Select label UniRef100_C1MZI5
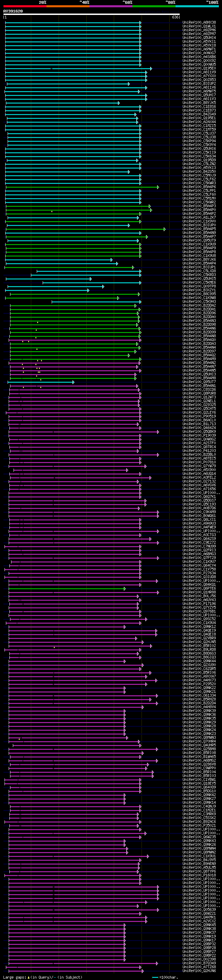Screen dimensions: 222x980 tap(199, 125)
